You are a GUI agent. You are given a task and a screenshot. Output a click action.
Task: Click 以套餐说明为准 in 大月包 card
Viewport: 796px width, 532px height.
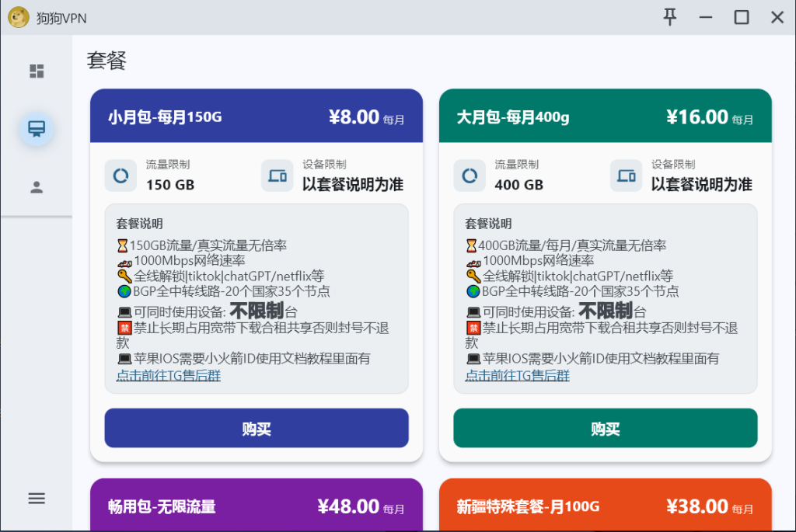[702, 184]
